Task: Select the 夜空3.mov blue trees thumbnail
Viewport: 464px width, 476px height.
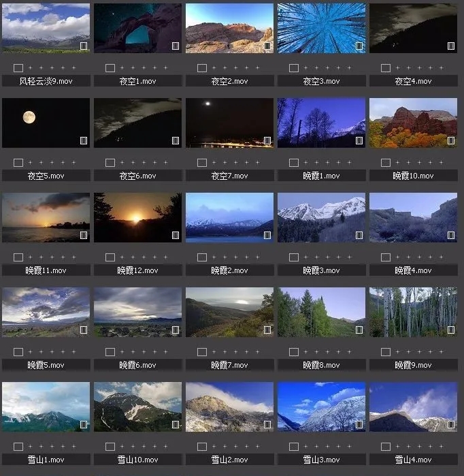Action: click(x=321, y=28)
